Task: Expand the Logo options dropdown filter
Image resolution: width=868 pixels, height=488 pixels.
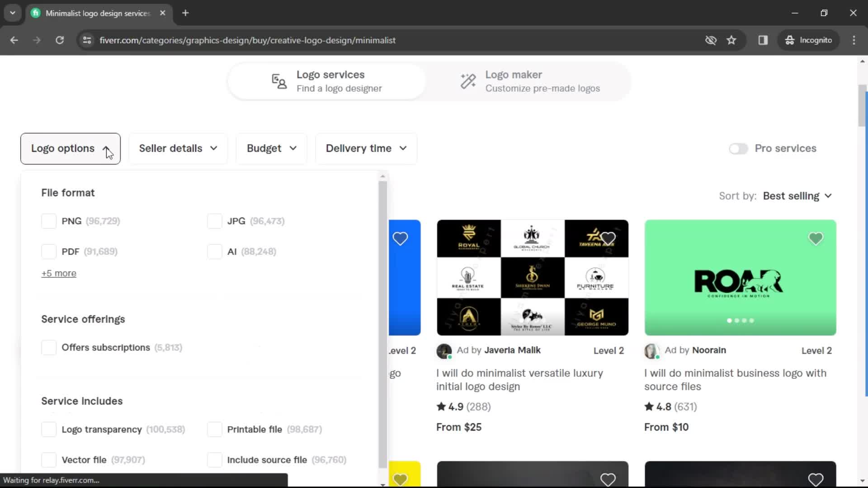Action: pyautogui.click(x=71, y=148)
